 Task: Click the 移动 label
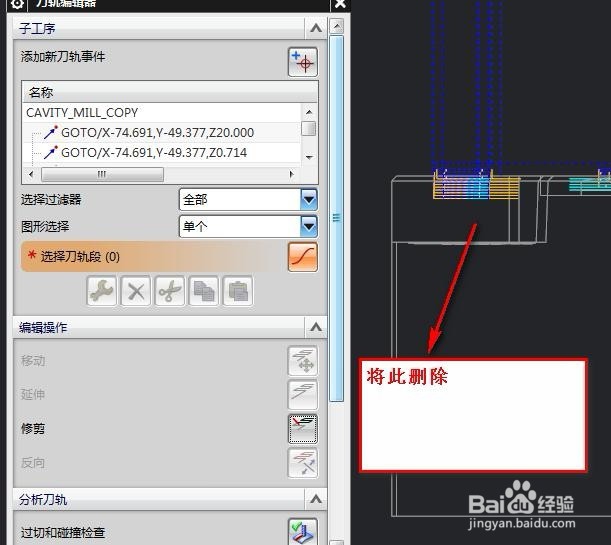33,361
